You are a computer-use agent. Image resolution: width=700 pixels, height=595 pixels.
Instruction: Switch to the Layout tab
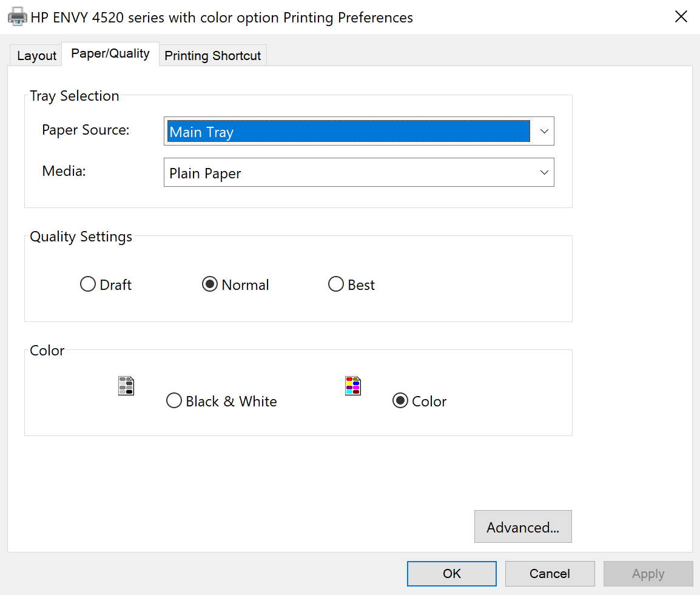tap(36, 55)
